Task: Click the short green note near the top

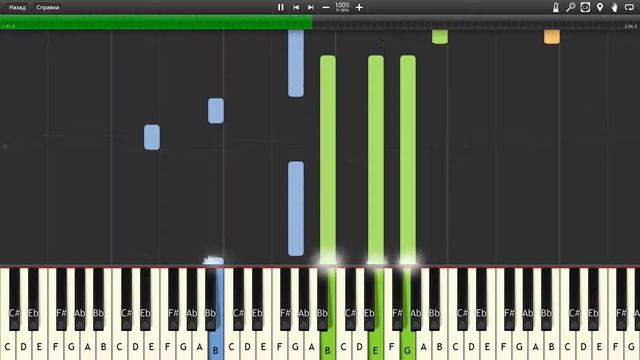Action: pos(440,36)
